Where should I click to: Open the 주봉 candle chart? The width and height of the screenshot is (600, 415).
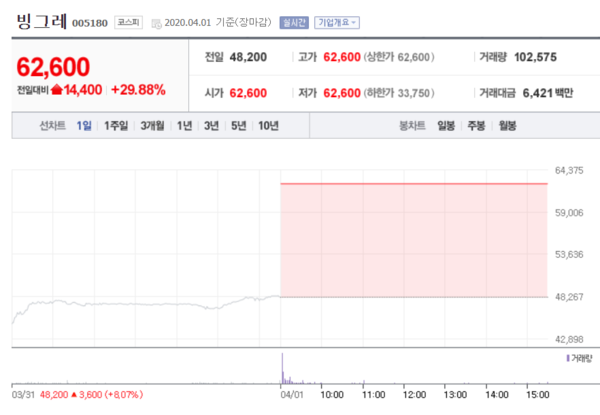(476, 125)
